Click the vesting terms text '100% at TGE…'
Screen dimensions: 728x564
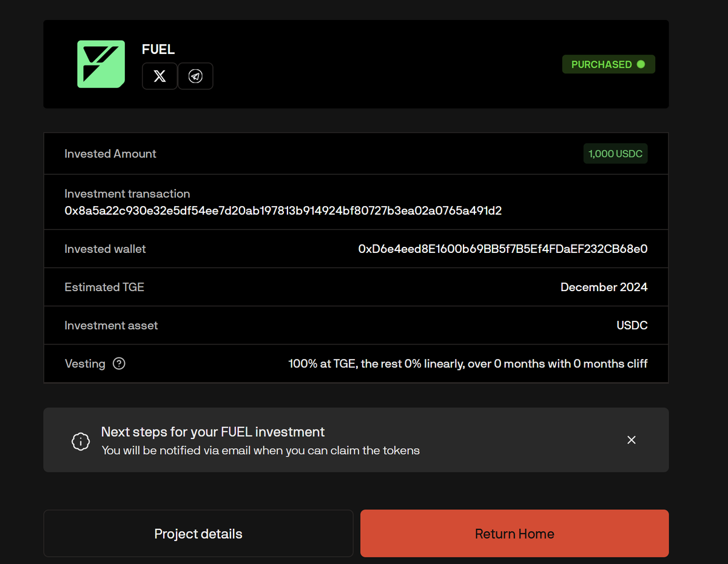coord(468,364)
